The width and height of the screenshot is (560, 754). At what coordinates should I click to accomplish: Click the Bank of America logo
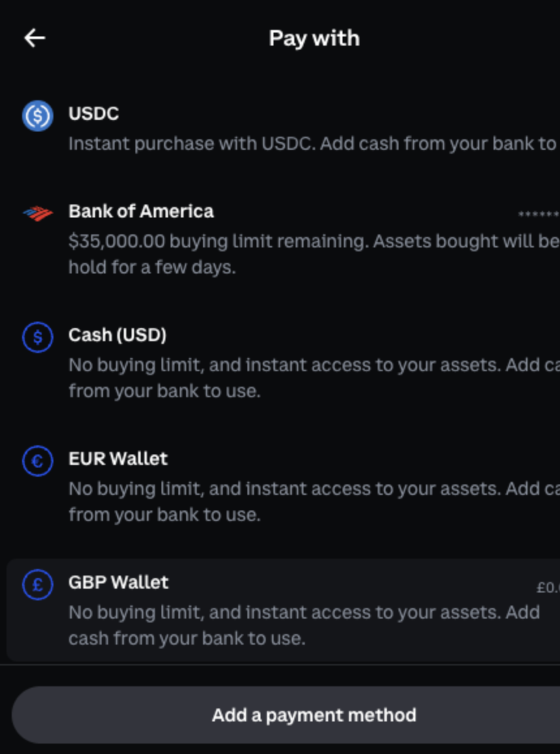coord(38,214)
